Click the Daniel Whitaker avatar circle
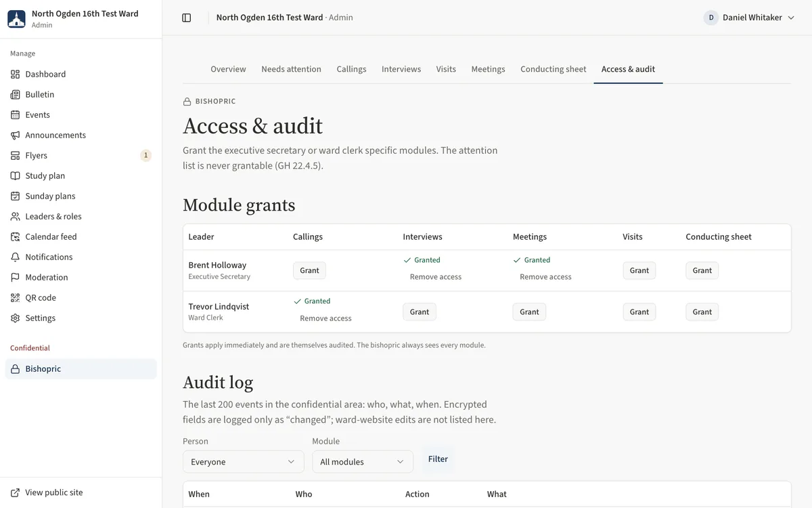812x508 pixels. [x=711, y=18]
